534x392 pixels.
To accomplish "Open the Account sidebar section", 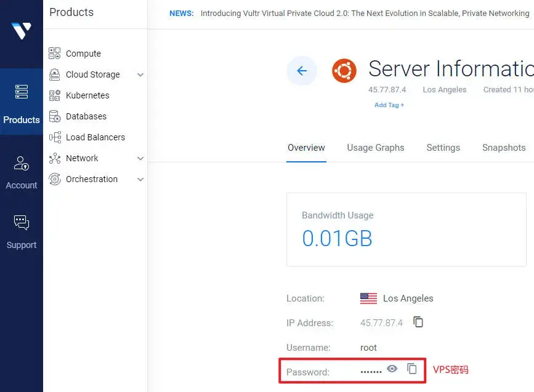I will tap(22, 172).
